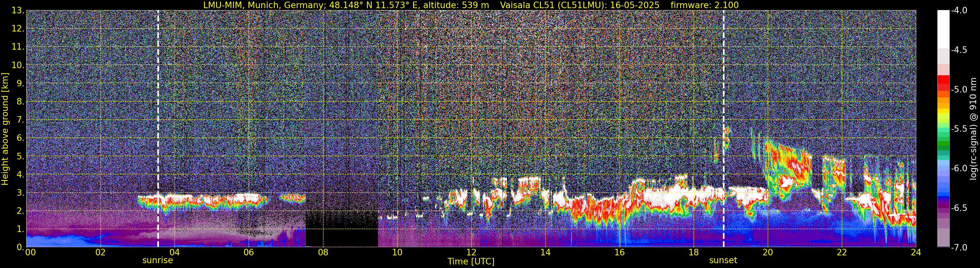
Task: Select the "sunset" label below the time axis
Action: pos(723,261)
